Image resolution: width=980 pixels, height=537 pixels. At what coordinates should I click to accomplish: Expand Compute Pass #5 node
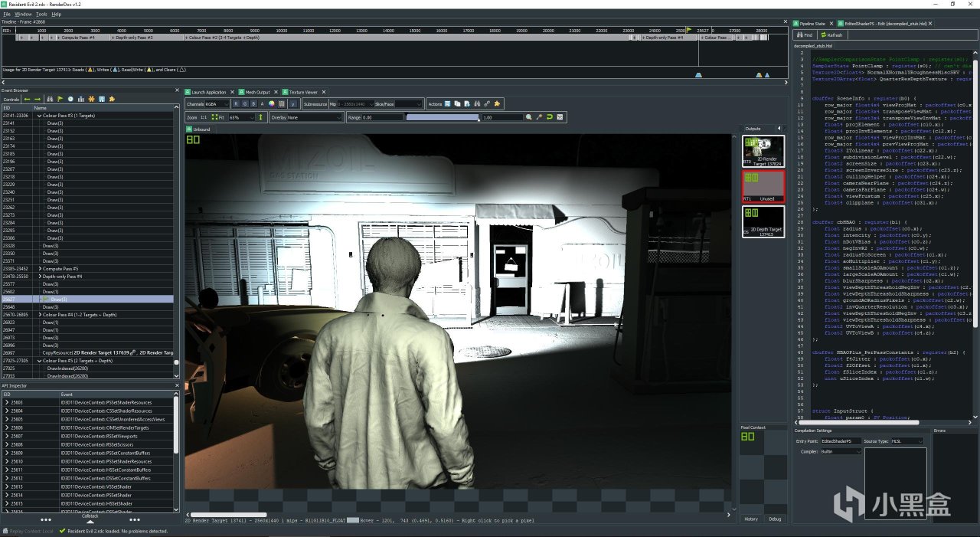(x=39, y=269)
